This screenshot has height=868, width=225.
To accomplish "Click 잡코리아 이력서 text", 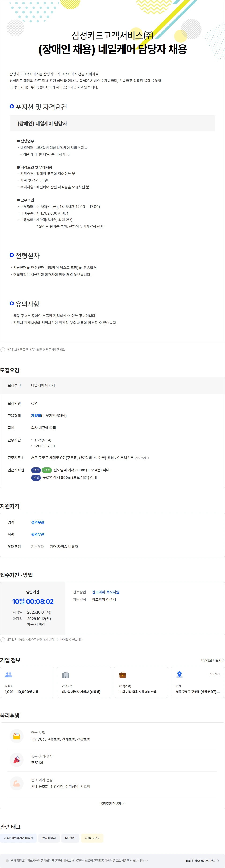I will click(104, 600).
